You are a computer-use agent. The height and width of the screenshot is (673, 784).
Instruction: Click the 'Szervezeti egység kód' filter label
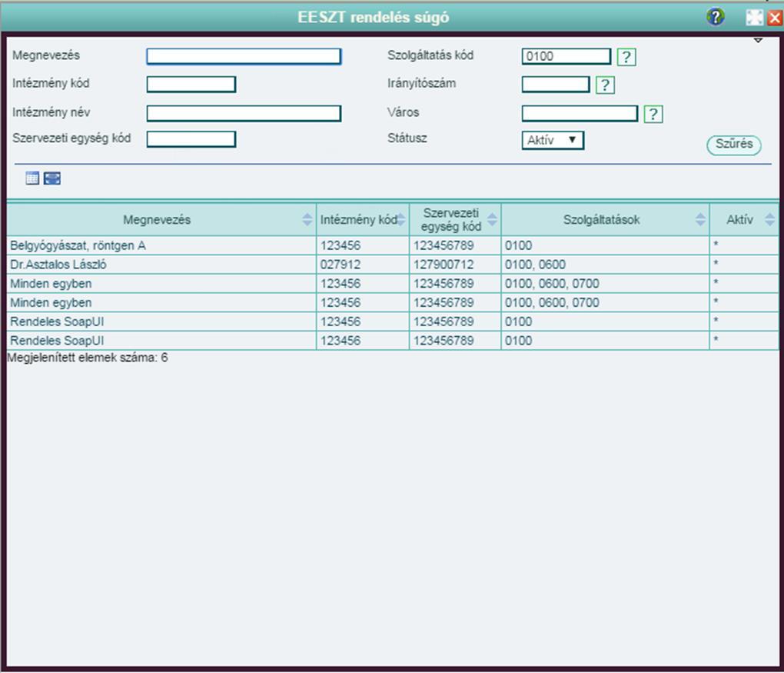71,138
